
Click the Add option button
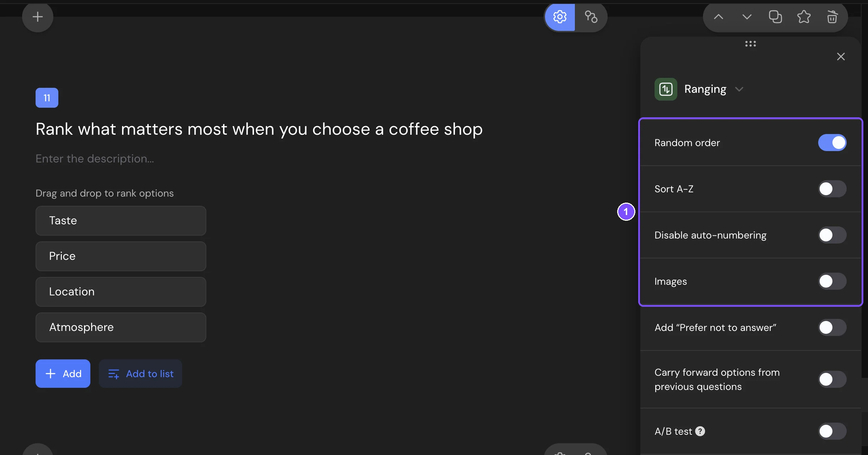click(63, 374)
